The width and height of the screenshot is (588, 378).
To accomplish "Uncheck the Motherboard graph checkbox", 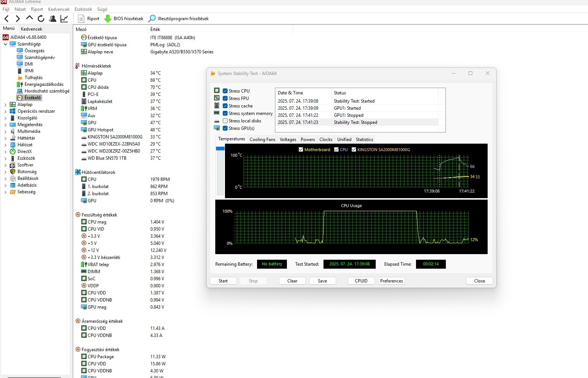I will 301,150.
